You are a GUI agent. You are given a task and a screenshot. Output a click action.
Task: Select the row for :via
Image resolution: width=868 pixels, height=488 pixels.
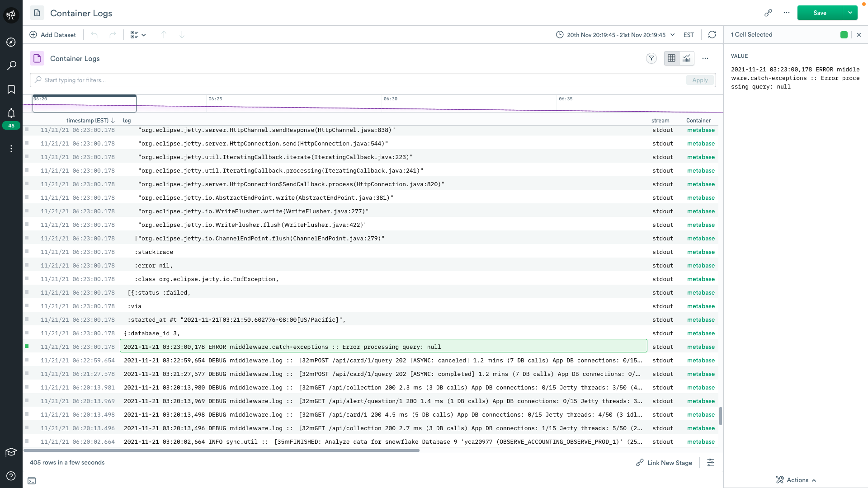point(27,306)
